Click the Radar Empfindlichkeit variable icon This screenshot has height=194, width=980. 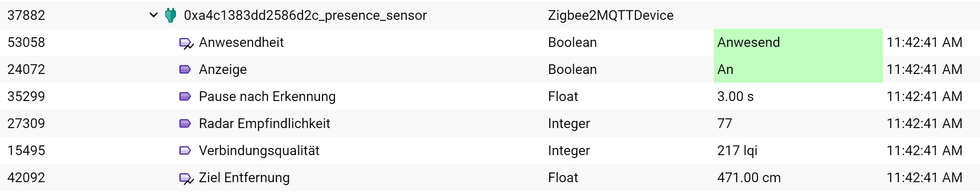pyautogui.click(x=185, y=123)
